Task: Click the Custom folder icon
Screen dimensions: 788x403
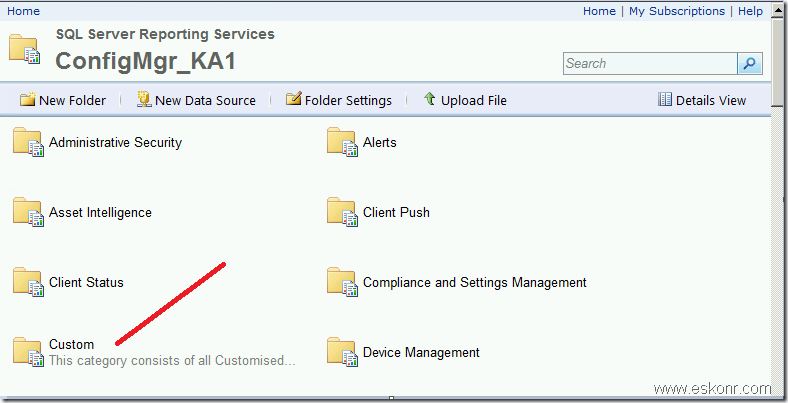Action: click(28, 352)
